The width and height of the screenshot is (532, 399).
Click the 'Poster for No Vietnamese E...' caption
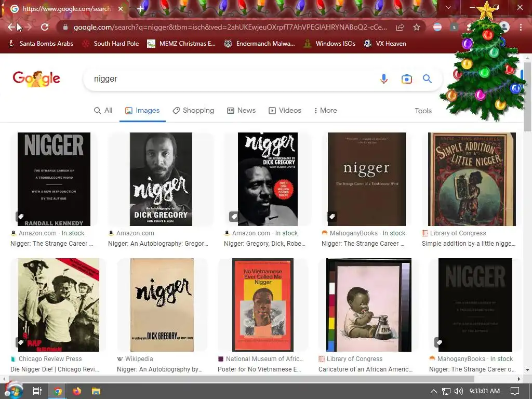[x=259, y=369]
